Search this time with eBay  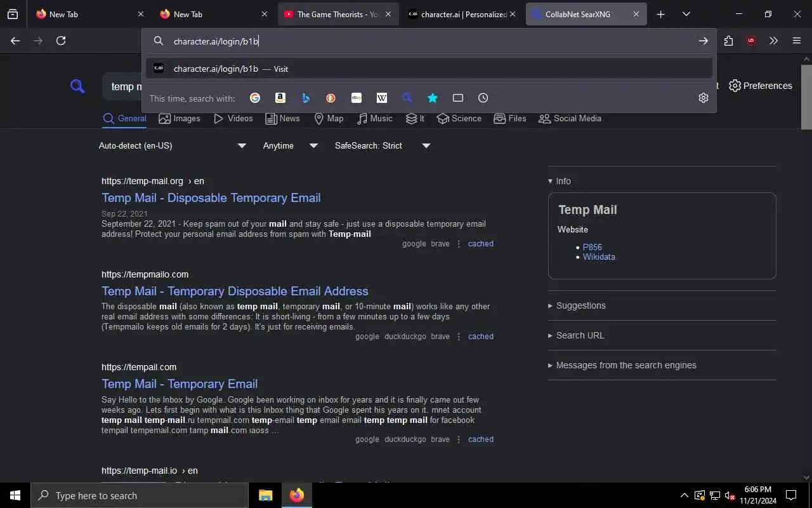tap(357, 98)
